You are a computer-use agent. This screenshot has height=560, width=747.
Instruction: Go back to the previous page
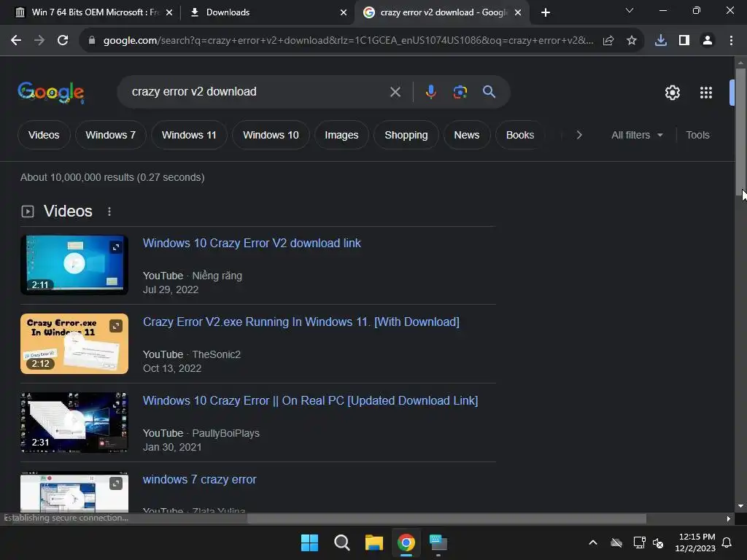[16, 41]
